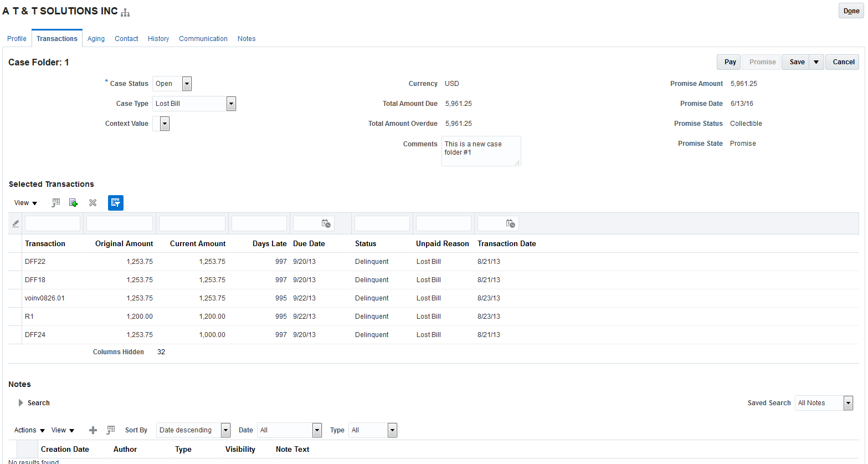Switch to the Aging tab
This screenshot has height=464, width=868.
96,39
